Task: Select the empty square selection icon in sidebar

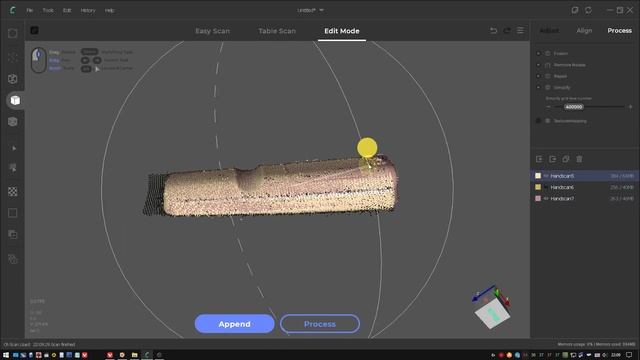Action: pyautogui.click(x=13, y=213)
